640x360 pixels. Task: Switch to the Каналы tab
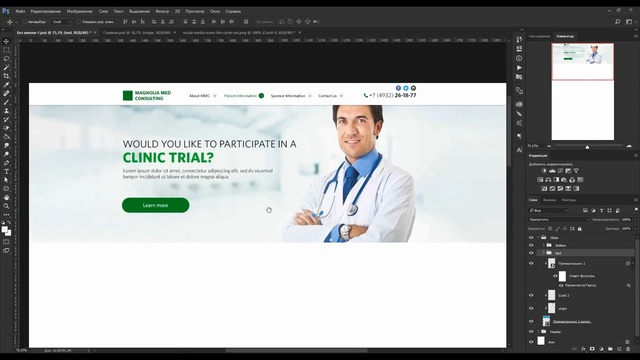click(549, 200)
